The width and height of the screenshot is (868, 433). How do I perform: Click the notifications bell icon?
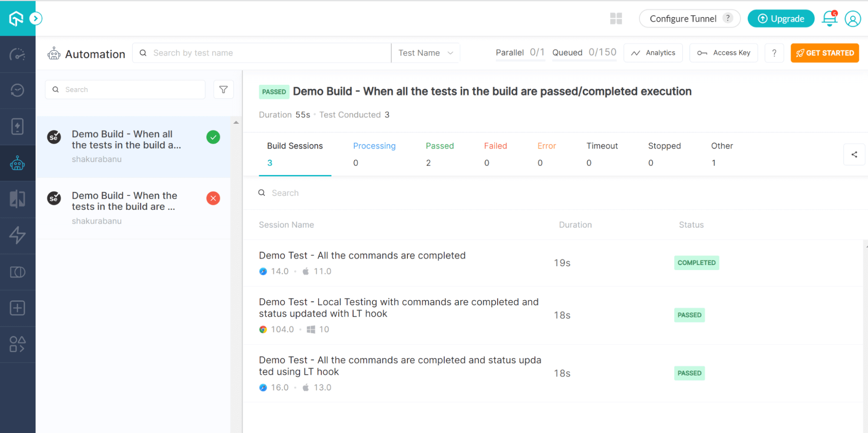tap(829, 19)
